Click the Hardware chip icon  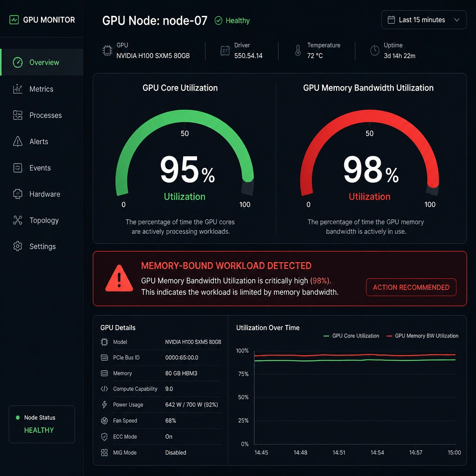pos(18,194)
